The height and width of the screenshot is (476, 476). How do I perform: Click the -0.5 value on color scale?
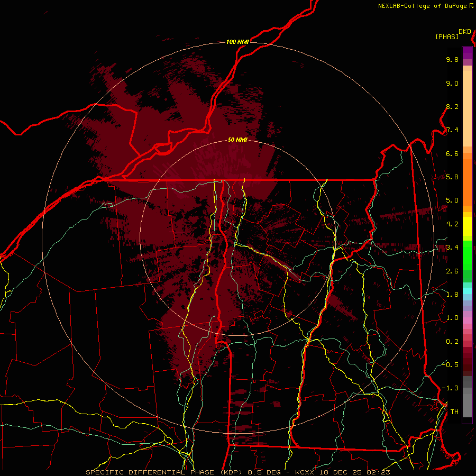[x=450, y=364]
